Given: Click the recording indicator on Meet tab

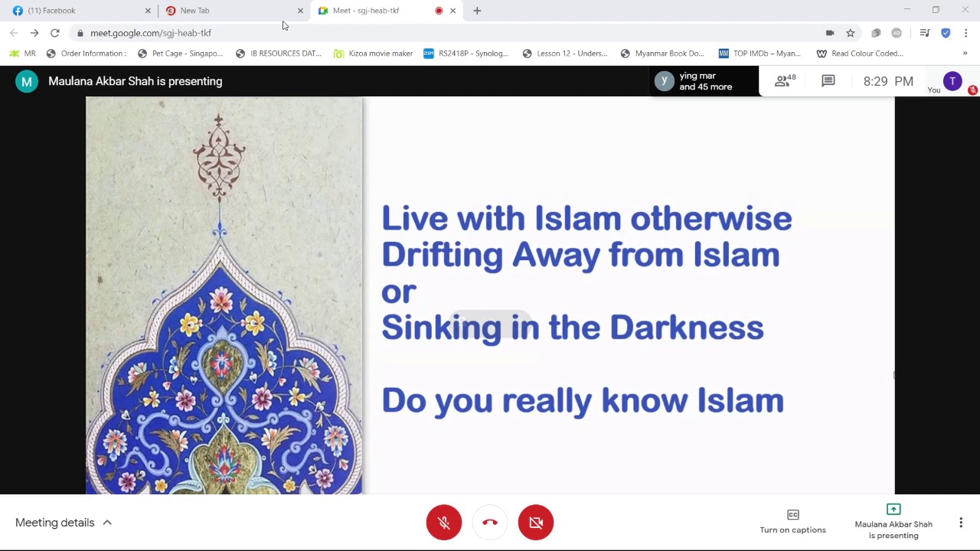Looking at the screenshot, I should [x=439, y=11].
